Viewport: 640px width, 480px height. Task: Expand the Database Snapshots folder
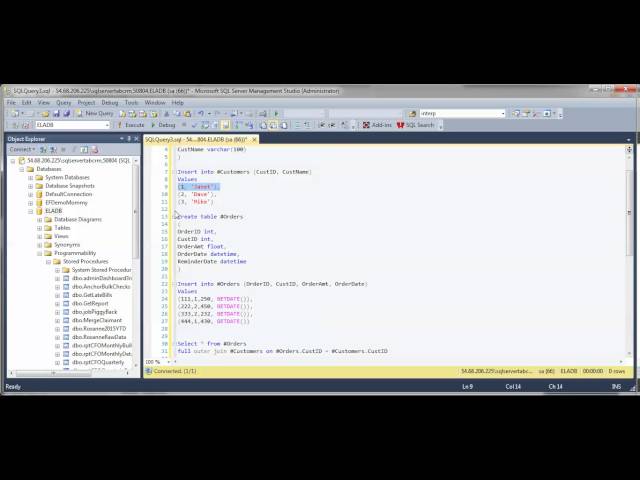31,186
